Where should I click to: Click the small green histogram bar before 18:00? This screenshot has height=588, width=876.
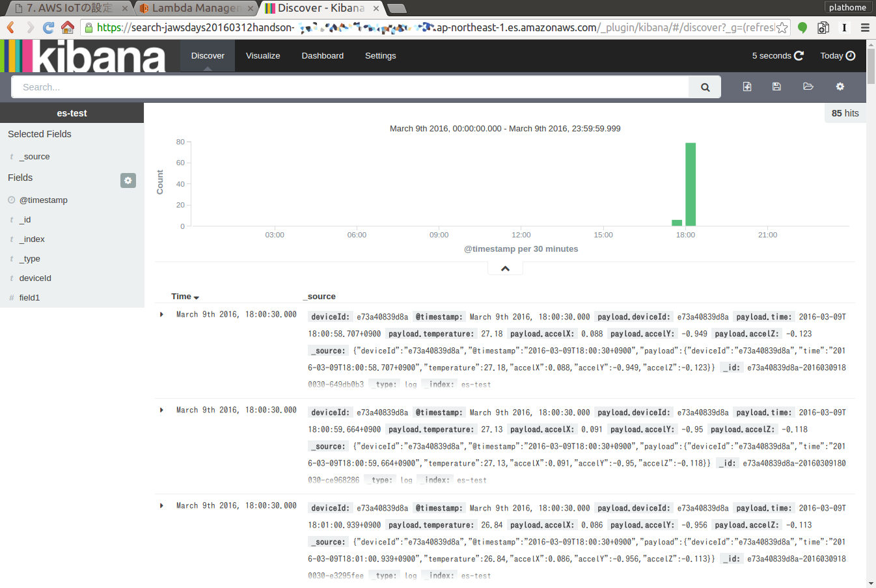(x=677, y=222)
